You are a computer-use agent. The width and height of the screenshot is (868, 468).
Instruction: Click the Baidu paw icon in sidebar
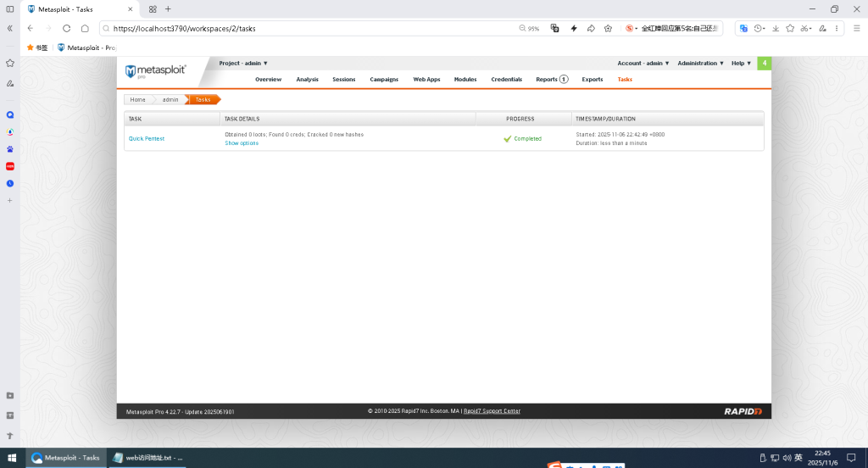(x=10, y=149)
